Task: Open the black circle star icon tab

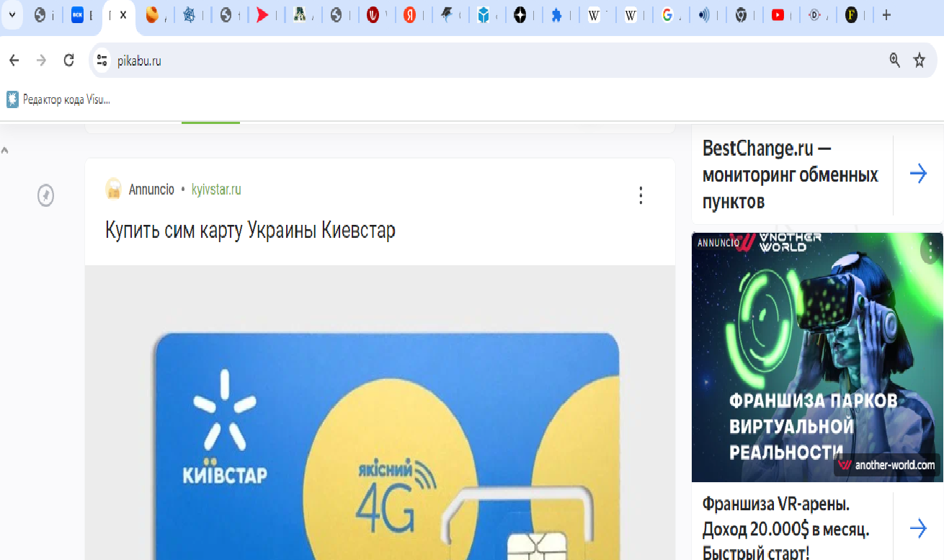Action: click(x=520, y=15)
